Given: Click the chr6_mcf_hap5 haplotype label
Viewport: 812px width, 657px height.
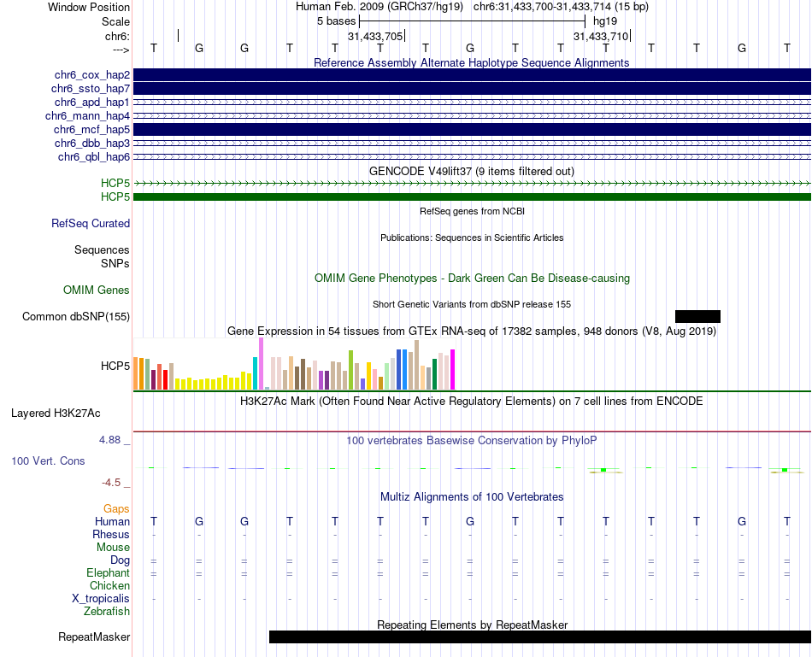Looking at the screenshot, I should pyautogui.click(x=91, y=129).
